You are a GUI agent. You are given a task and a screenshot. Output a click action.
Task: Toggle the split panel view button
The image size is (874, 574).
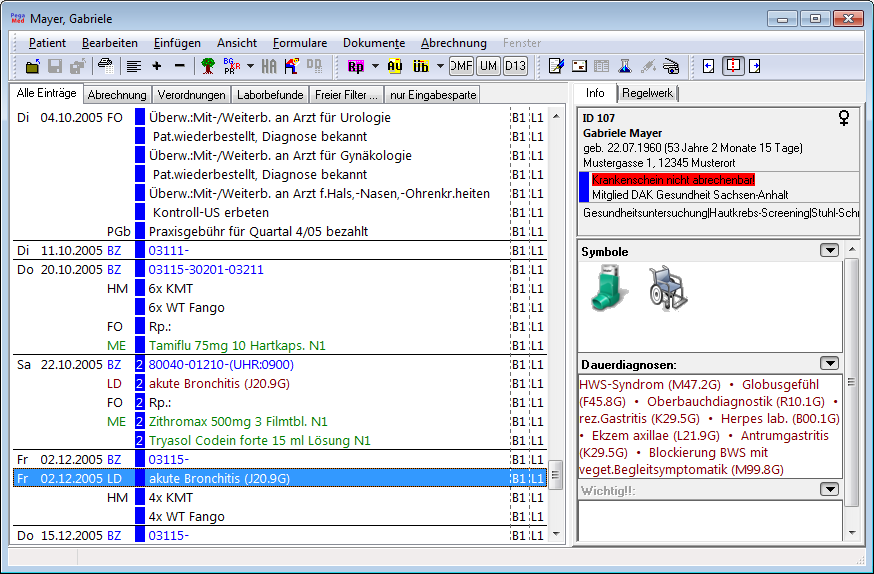(x=732, y=67)
